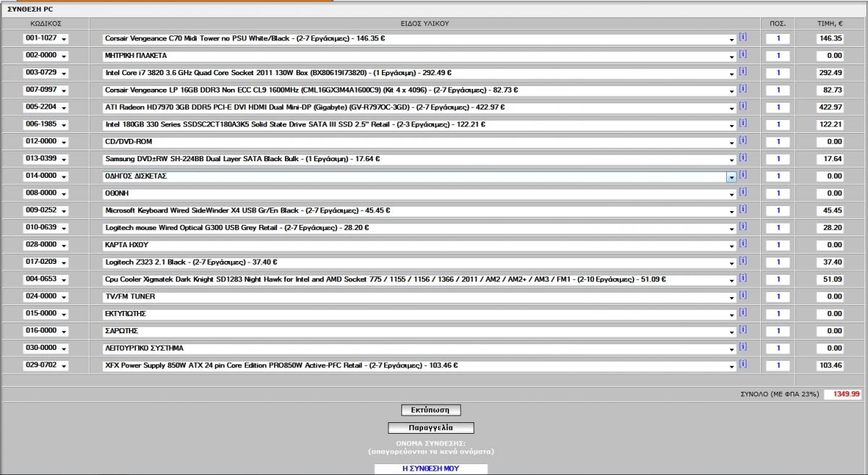Open info icon for Logitech Z323 speakers
868x475 pixels.
742,261
